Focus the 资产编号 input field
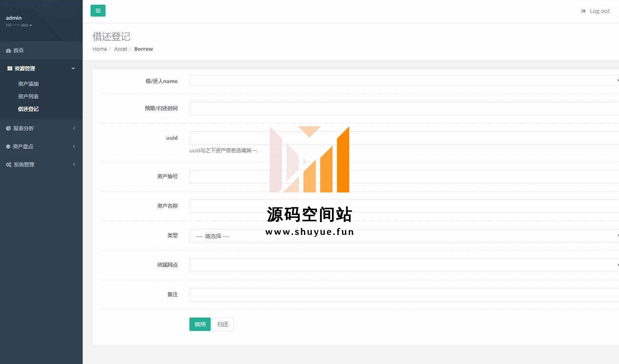Viewport: 619px width, 364px height. [x=404, y=177]
